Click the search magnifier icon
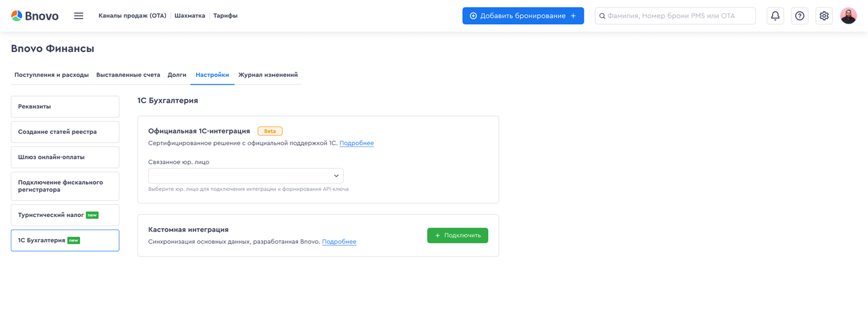The image size is (868, 312). coord(602,16)
